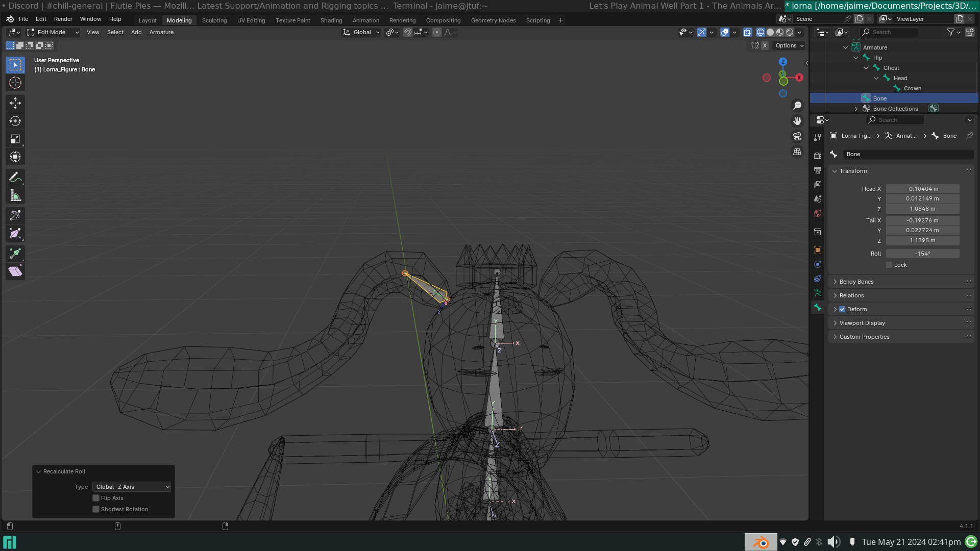This screenshot has height=551, width=980.
Task: Toggle the Lock checkbox under Roll
Action: point(889,265)
